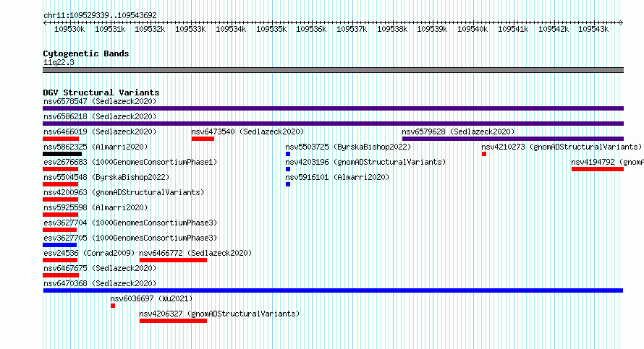Click the nsv4194792 variant label
The height and width of the screenshot is (349, 644).
click(607, 162)
